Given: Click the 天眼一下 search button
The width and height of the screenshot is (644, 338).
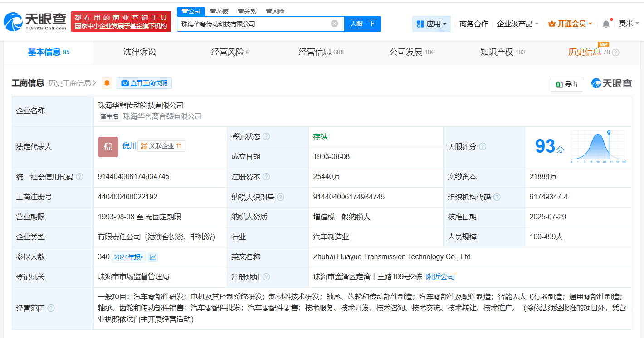Looking at the screenshot, I should (x=362, y=24).
